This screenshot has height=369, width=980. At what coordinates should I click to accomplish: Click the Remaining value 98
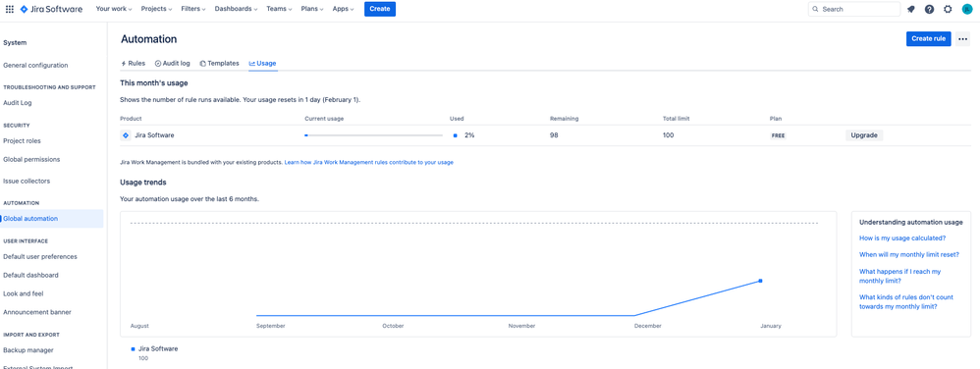[554, 134]
